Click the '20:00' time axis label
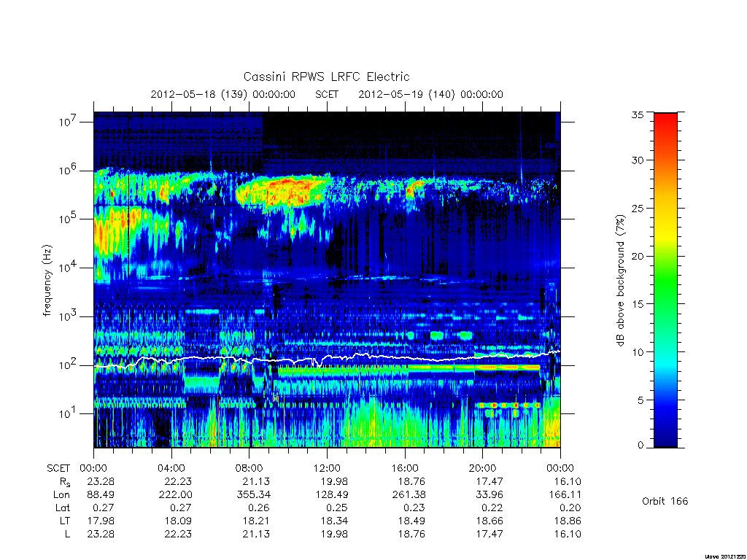 pos(483,468)
